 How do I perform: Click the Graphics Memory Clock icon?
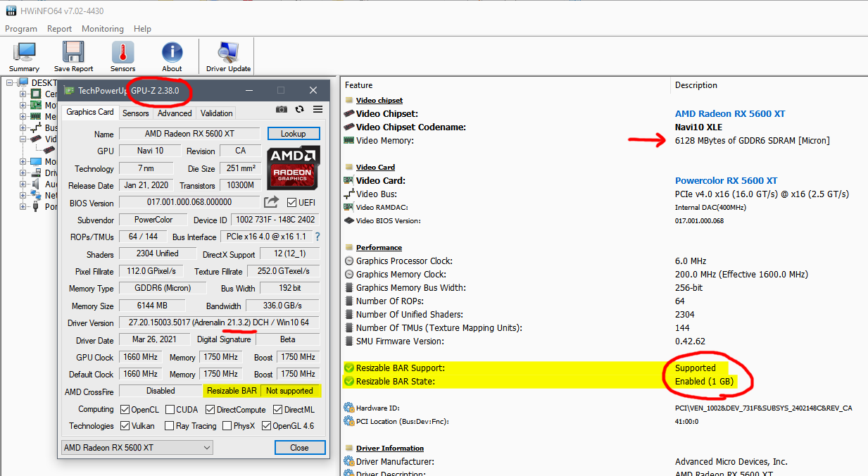click(x=348, y=274)
